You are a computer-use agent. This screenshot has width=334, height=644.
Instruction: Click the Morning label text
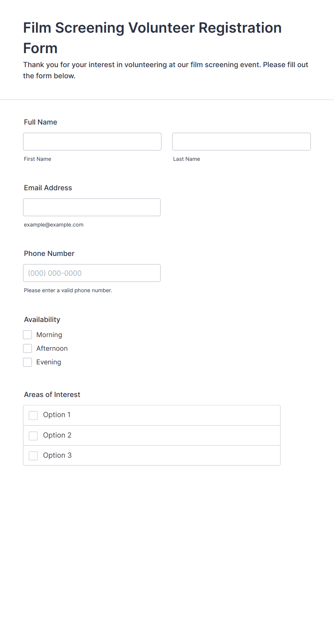(49, 335)
